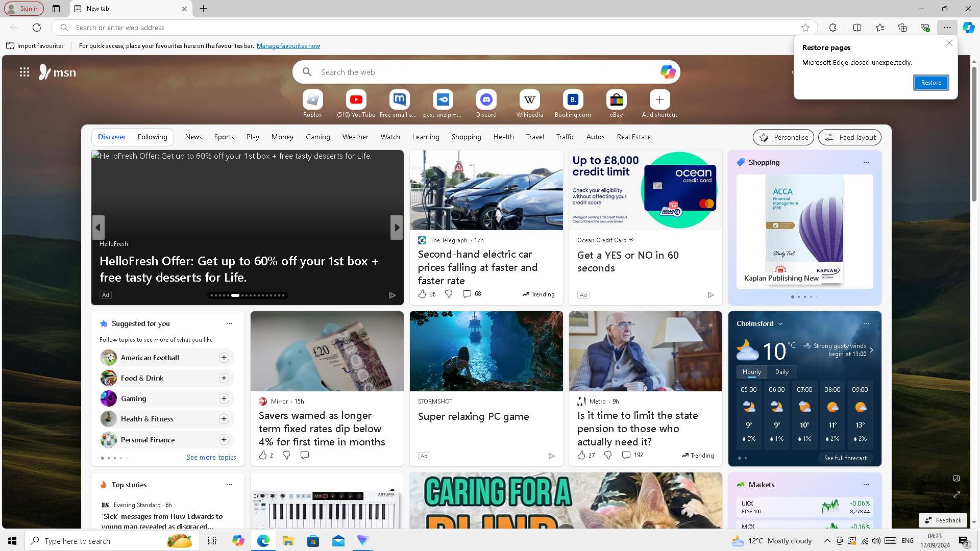The height and width of the screenshot is (551, 980).
Task: Open the Roblox shortcut tile
Action: coord(312,104)
